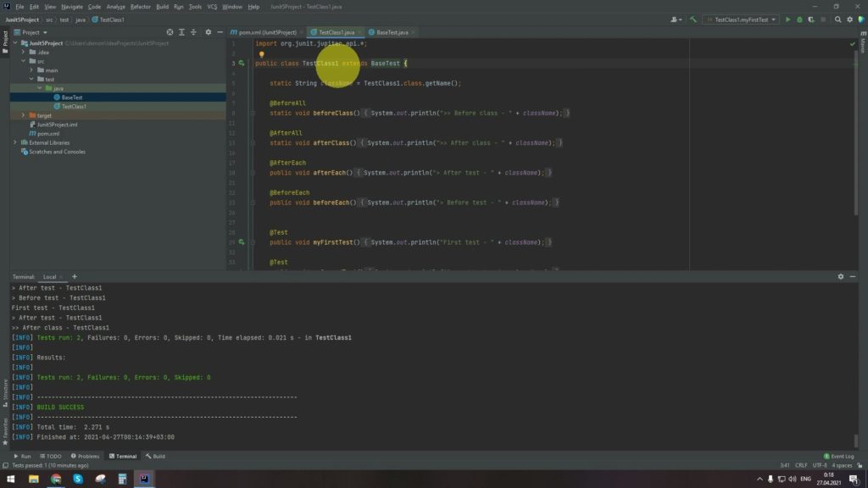
Task: Click the colorful JetBrains Toolbox icon
Action: pyautogui.click(x=861, y=19)
